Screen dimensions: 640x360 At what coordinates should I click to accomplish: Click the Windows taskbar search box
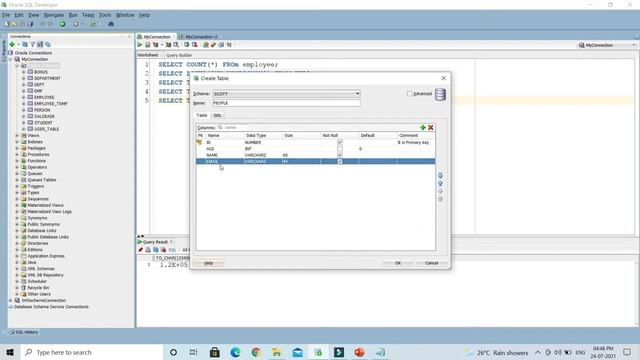coord(92,352)
